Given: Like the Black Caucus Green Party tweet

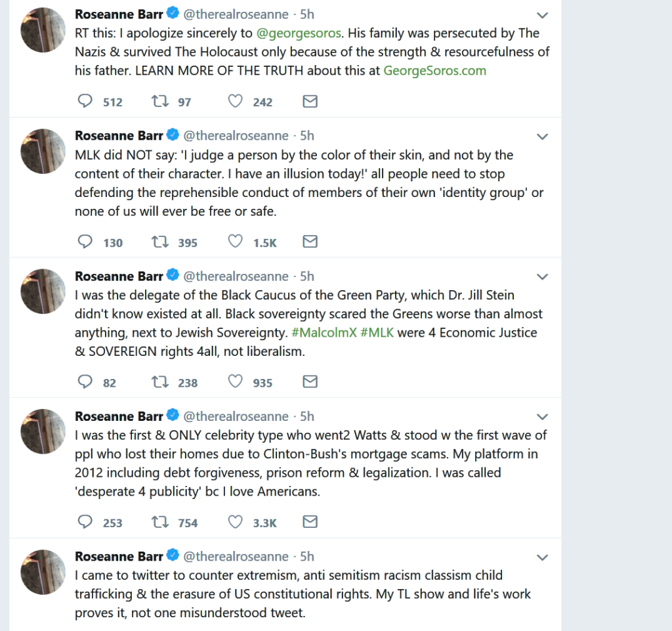Looking at the screenshot, I should 235,382.
